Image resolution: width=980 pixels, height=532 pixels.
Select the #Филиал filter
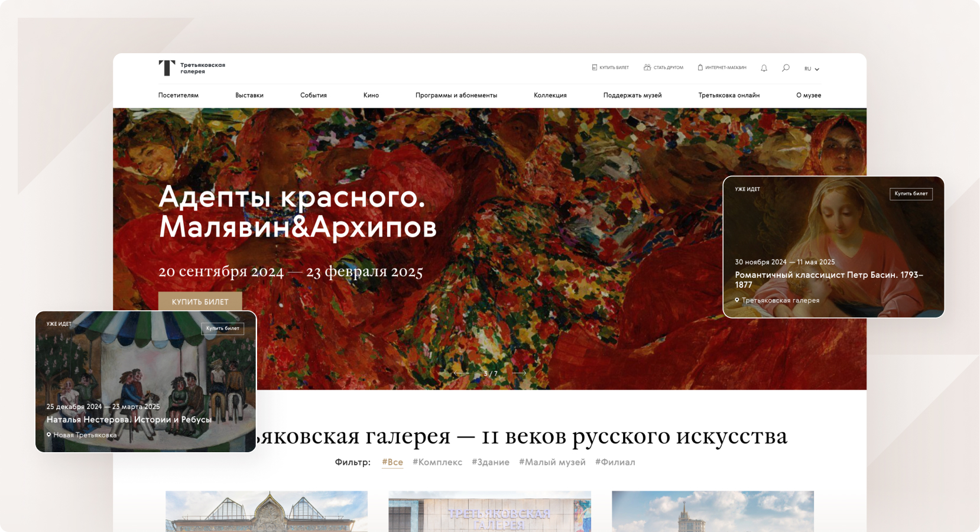[x=615, y=462]
